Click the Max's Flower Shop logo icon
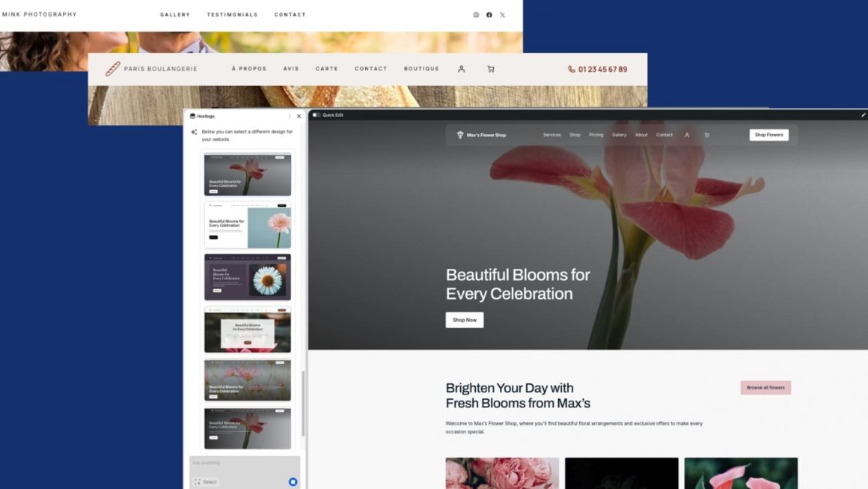 (460, 135)
